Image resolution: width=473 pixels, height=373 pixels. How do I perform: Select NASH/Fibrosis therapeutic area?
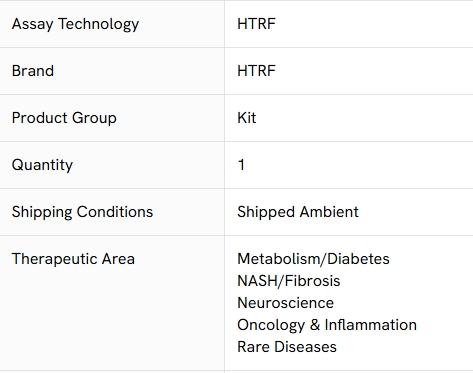pos(289,281)
